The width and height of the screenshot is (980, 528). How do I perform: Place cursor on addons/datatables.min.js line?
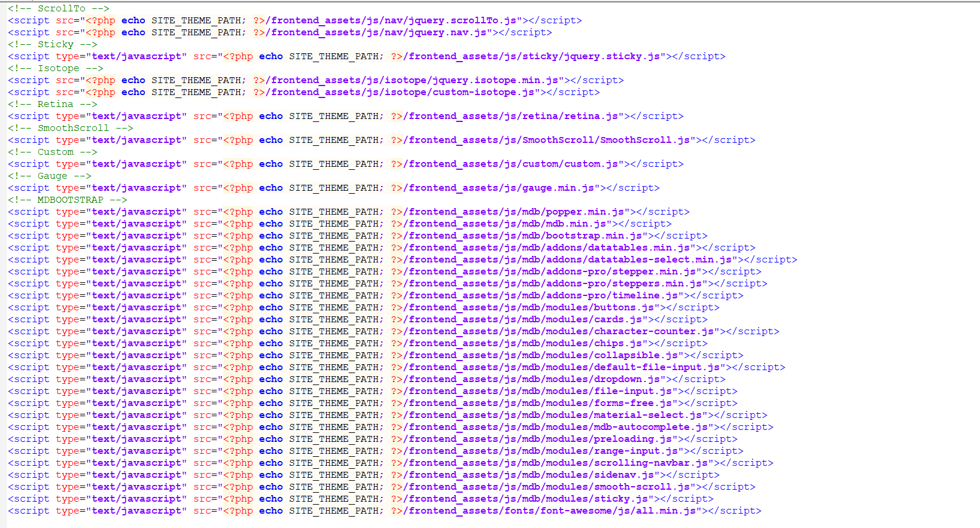[382, 248]
